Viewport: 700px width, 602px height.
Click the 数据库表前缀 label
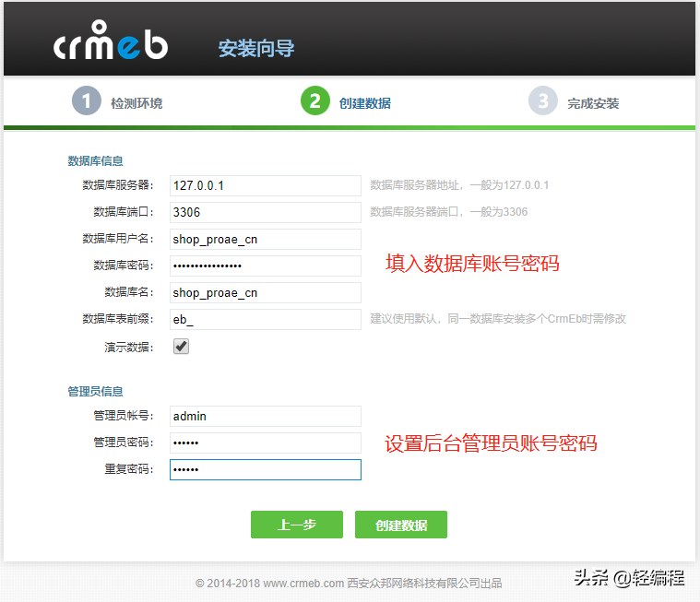(x=118, y=319)
